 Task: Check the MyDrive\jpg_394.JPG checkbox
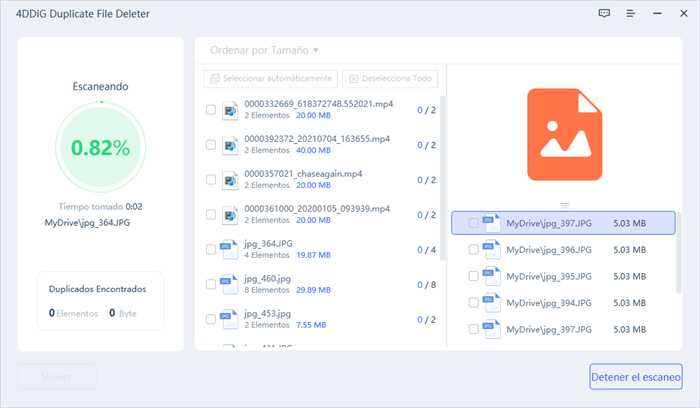(x=473, y=303)
